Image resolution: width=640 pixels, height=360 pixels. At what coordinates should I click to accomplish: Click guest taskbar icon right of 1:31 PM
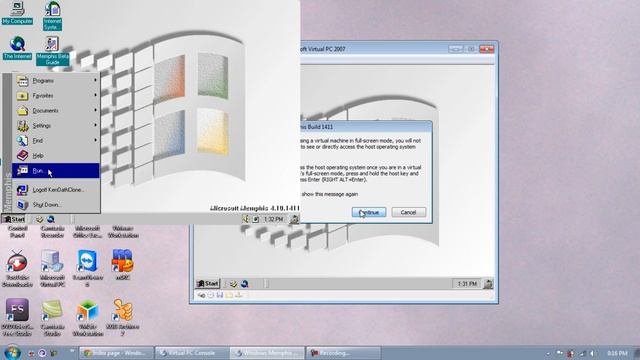[x=488, y=284]
